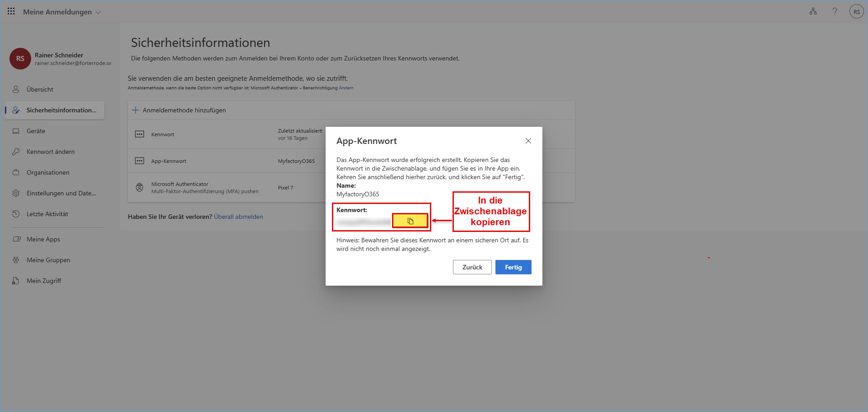Viewport: 868px width, 412px height.
Task: Click the Ändern link for default sign-in method
Action: pyautogui.click(x=346, y=88)
